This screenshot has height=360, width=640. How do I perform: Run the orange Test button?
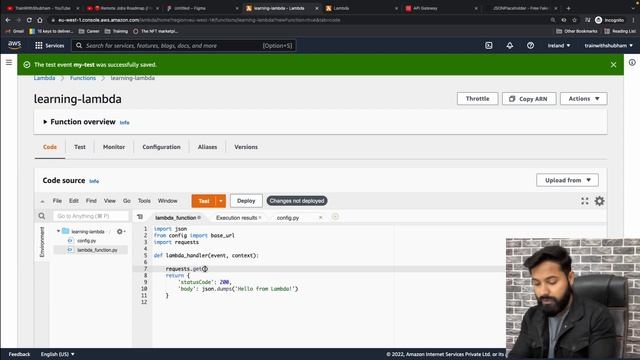(x=204, y=201)
